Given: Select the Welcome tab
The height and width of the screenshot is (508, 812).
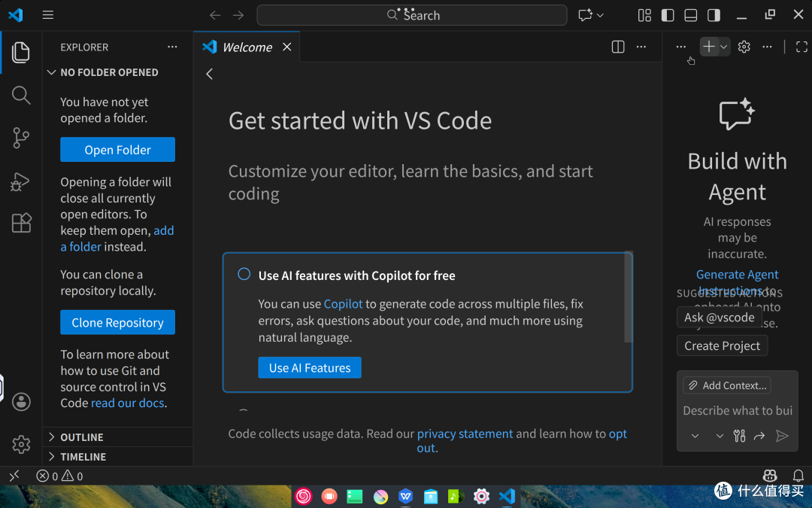Looking at the screenshot, I should pyautogui.click(x=247, y=47).
